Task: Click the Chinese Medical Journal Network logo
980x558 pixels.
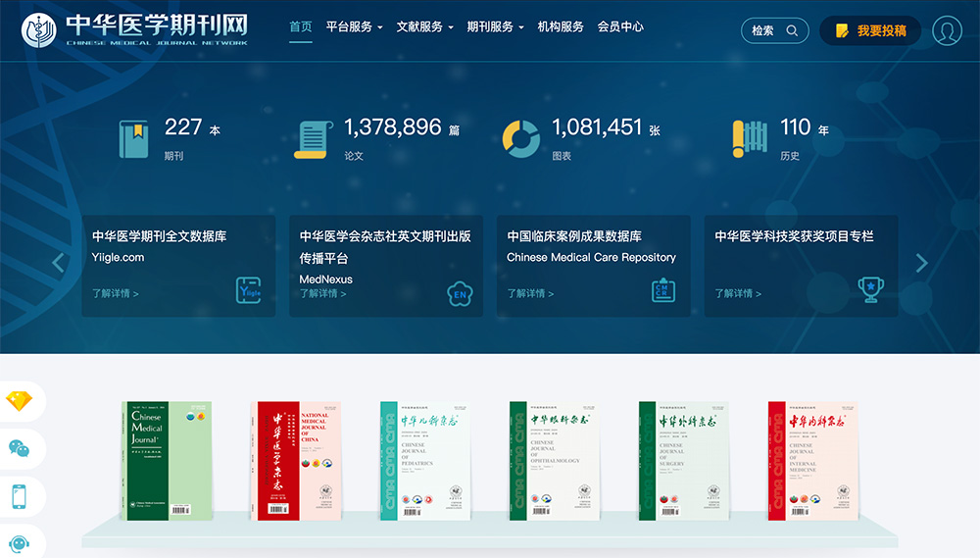Action: point(134,30)
